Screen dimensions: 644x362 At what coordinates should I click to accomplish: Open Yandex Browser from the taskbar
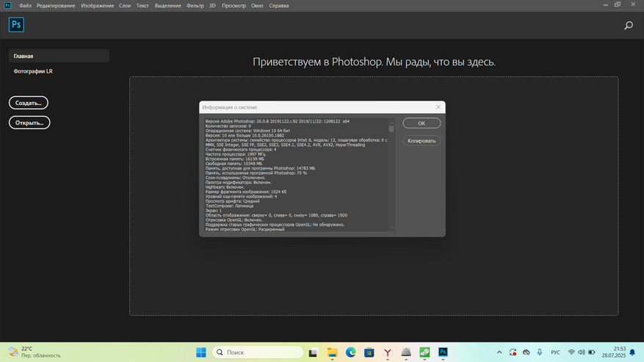pos(388,352)
